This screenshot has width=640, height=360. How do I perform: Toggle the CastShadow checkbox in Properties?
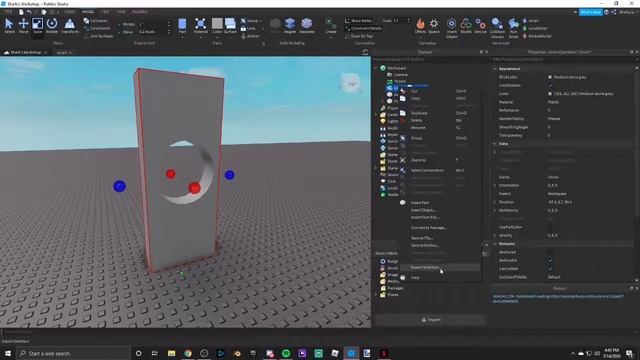[550, 85]
